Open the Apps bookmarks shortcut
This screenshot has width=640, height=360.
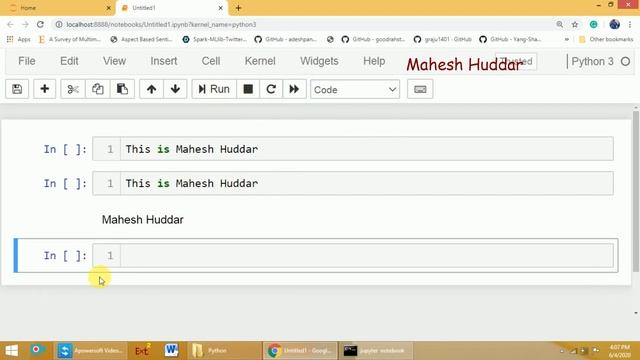[19, 39]
